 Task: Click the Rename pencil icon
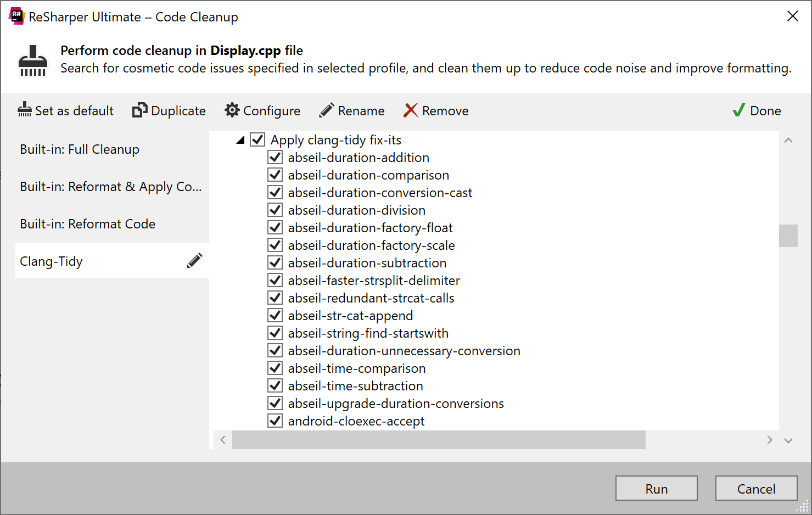[x=326, y=110]
